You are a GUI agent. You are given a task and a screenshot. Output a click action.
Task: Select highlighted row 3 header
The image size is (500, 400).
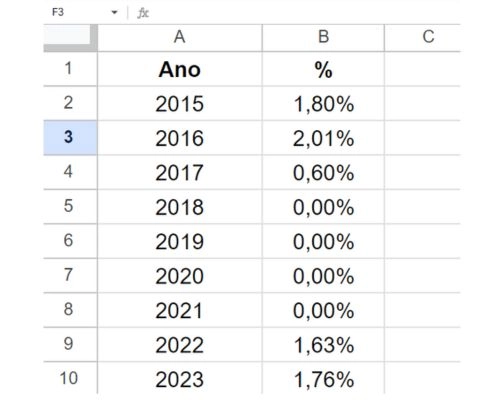[x=70, y=137]
